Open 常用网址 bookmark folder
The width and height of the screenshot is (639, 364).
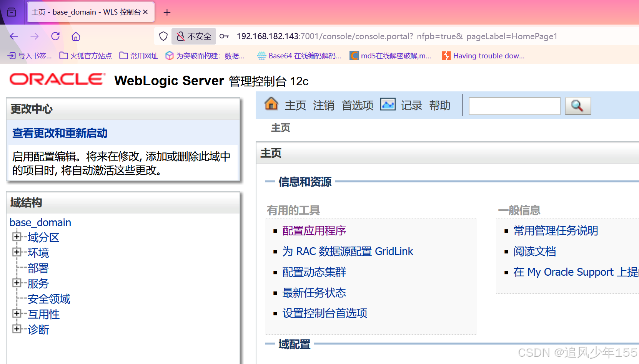[x=138, y=56]
